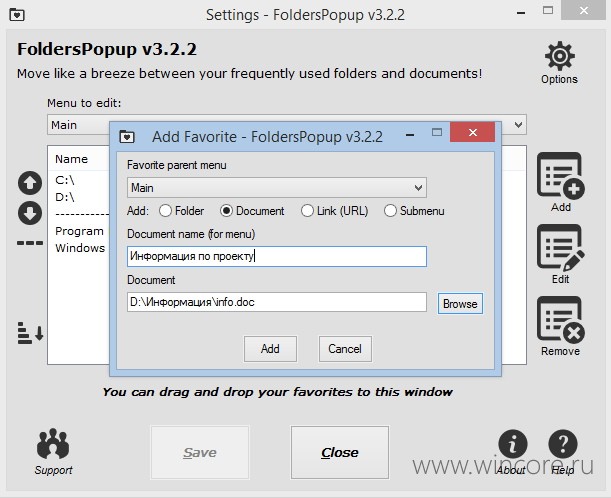This screenshot has height=498, width=611.
Task: Select the Document radio button
Action: (x=226, y=211)
